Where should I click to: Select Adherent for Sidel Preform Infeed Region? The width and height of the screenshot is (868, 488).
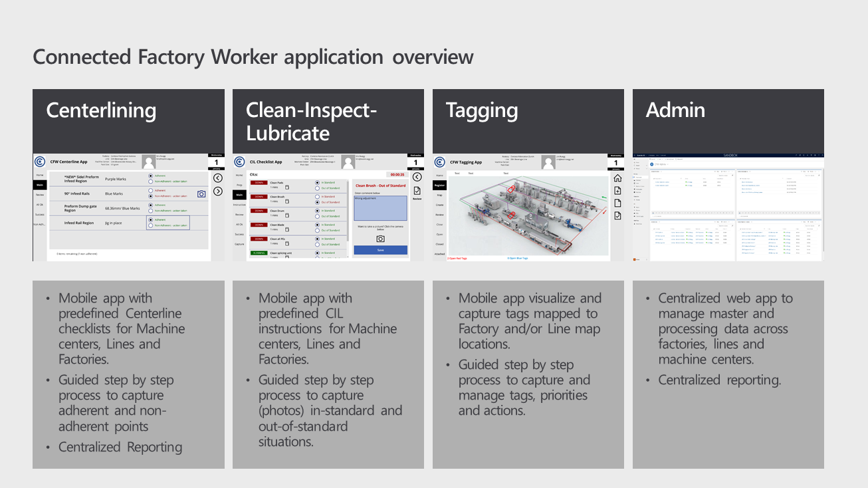(151, 176)
